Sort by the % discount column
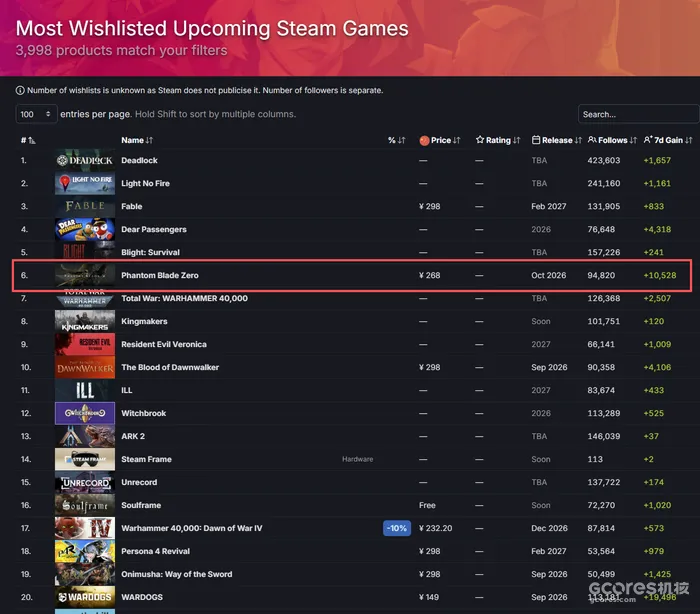The width and height of the screenshot is (700, 614). [396, 140]
